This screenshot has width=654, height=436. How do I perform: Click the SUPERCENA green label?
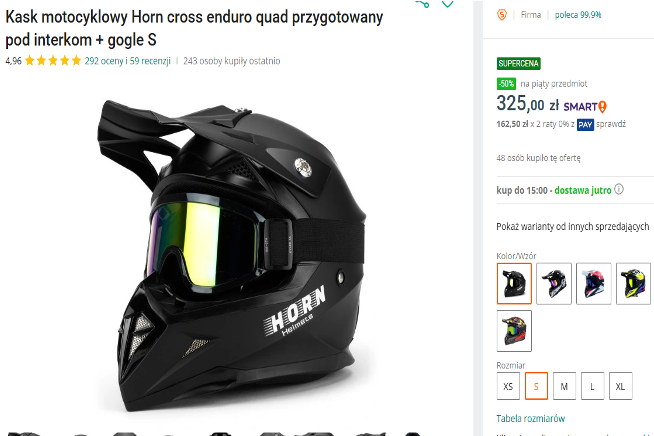pyautogui.click(x=518, y=63)
